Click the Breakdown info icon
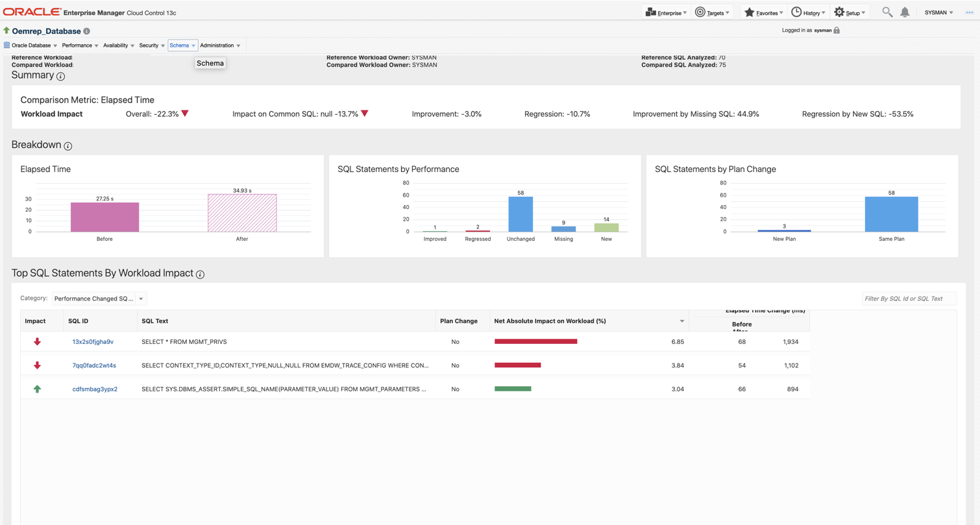 point(67,146)
